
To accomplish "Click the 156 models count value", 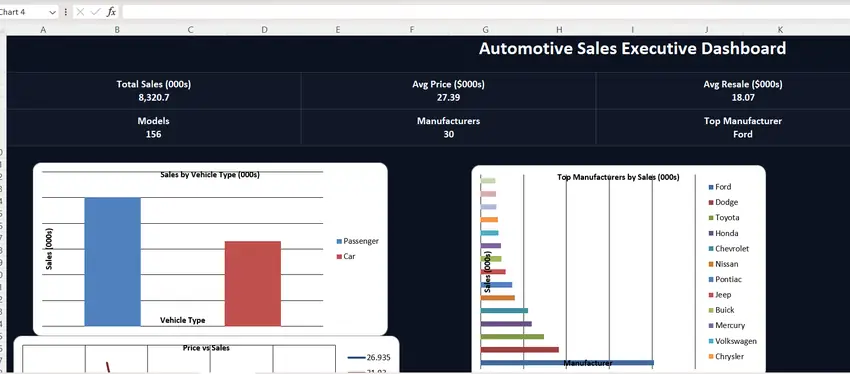I will (x=153, y=134).
